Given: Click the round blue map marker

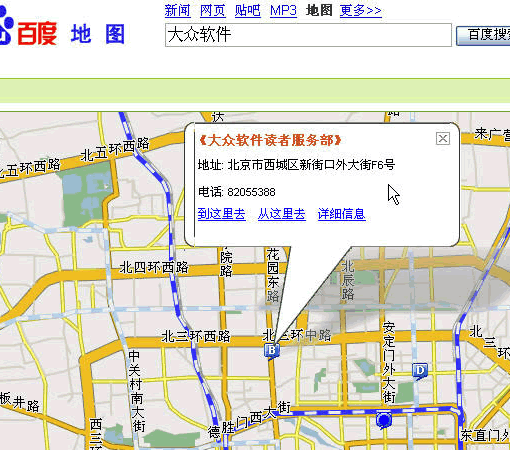Looking at the screenshot, I should click(x=384, y=420).
